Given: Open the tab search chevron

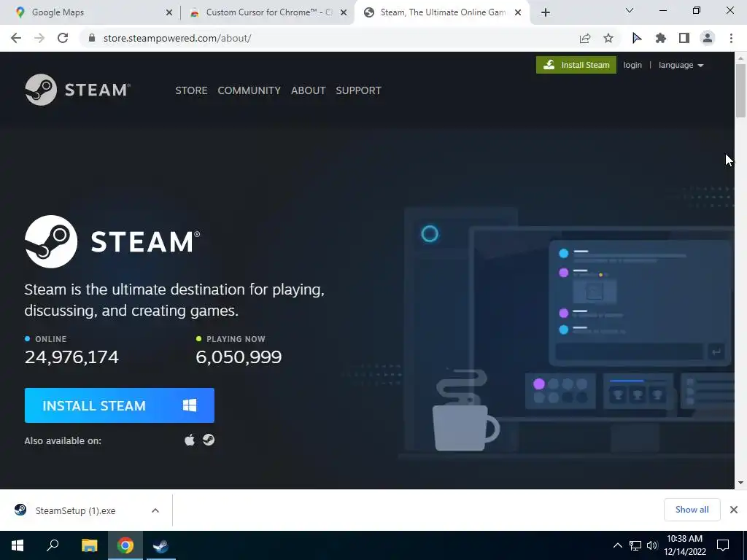Looking at the screenshot, I should (630, 10).
